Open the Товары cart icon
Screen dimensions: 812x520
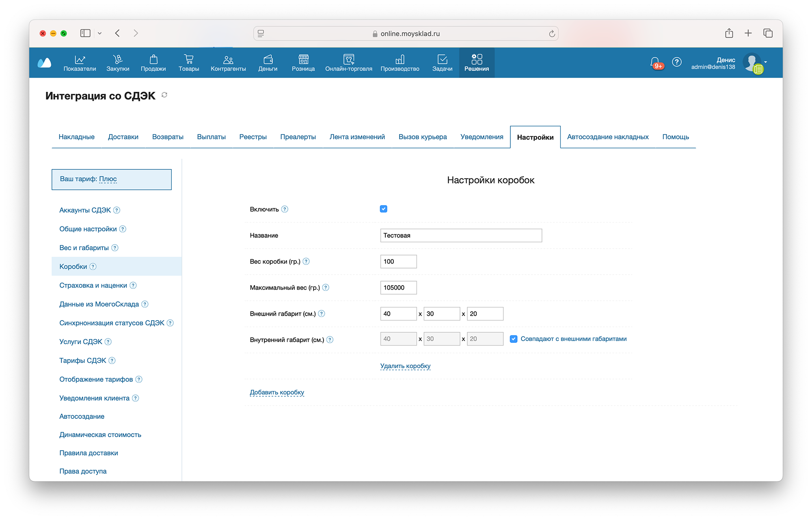(189, 59)
